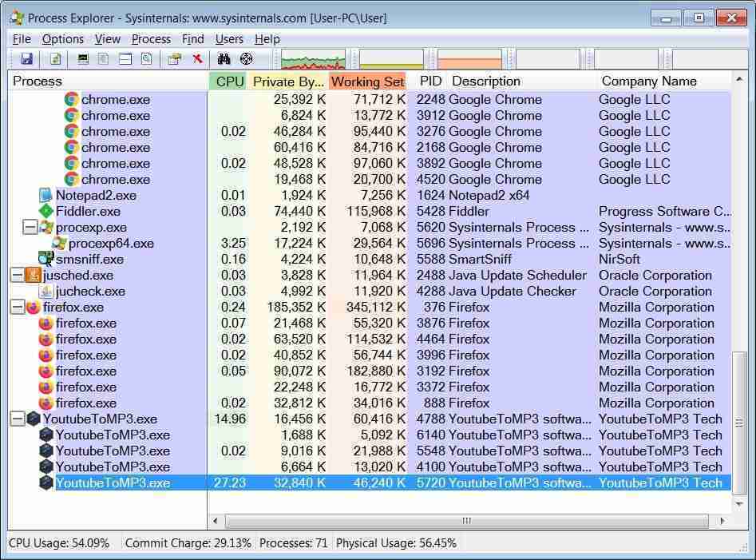
Task: Click the vertical scrollbar up arrow
Action: point(739,79)
